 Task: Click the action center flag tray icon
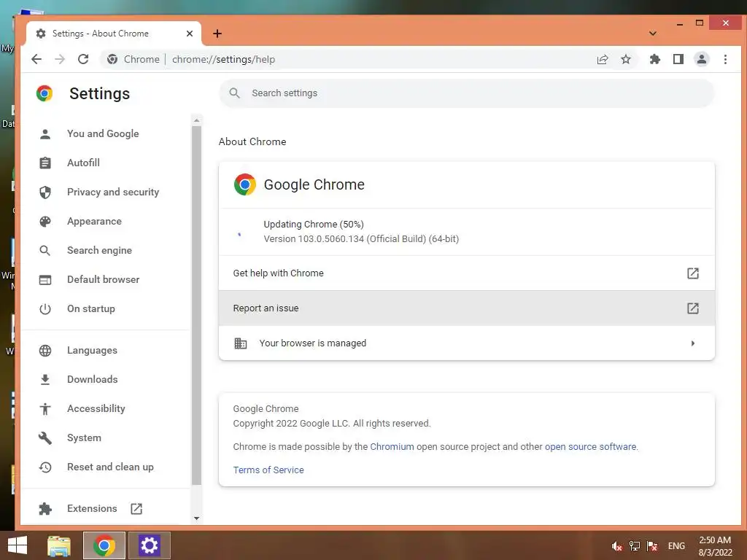pos(652,546)
